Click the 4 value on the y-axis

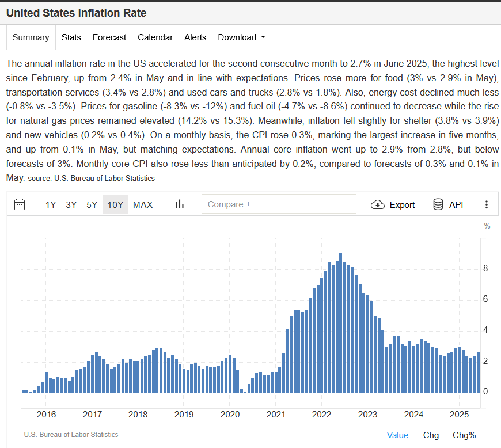[485, 330]
